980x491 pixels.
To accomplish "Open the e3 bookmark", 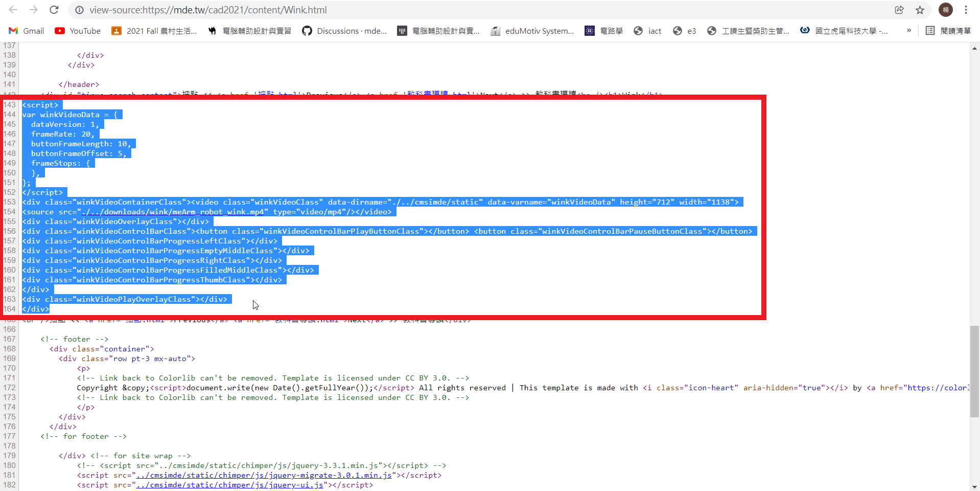I will click(685, 31).
